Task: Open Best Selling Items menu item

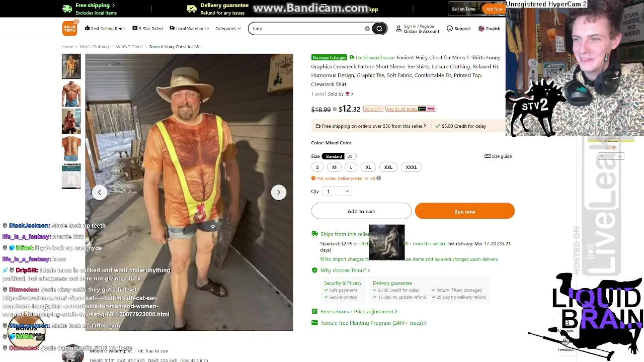Action: 105,29
